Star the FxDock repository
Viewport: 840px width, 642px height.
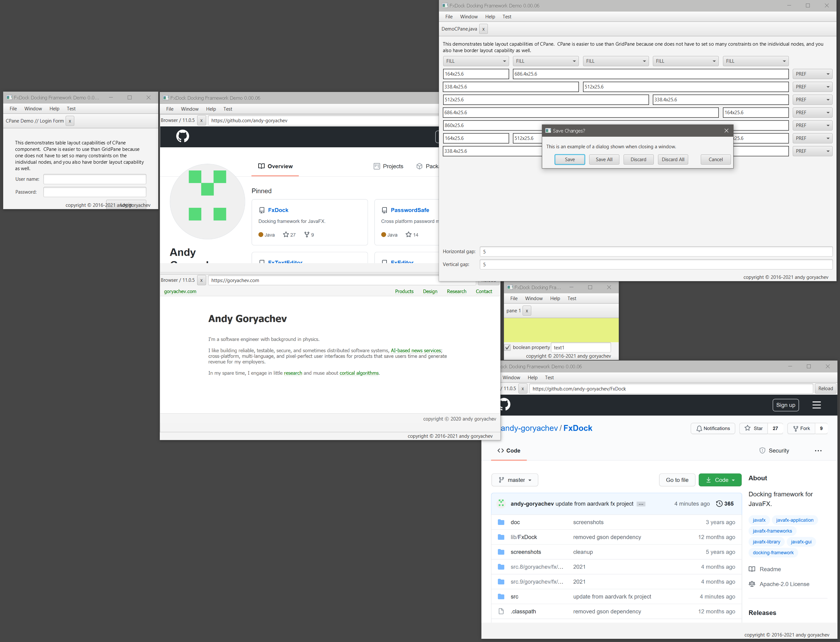click(748, 428)
